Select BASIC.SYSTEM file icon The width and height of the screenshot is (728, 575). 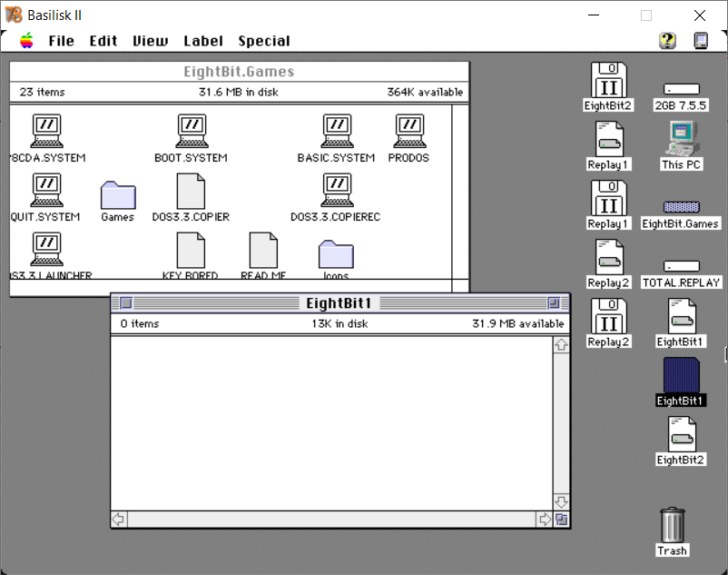pos(338,132)
